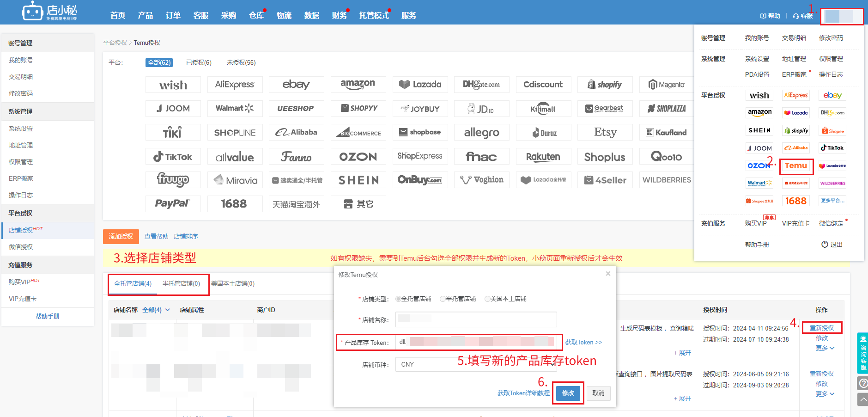Open the 订单 top navigation item
The height and width of the screenshot is (417, 868).
173,15
